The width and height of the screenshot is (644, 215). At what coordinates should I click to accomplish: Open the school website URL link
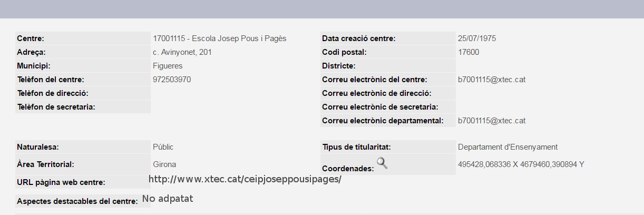tap(245, 179)
